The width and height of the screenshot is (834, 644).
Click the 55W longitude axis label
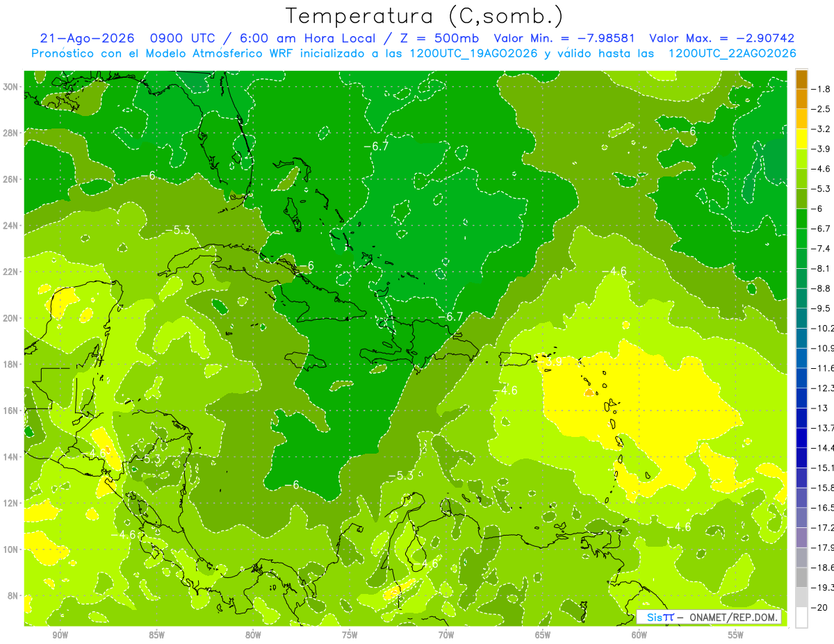pos(736,635)
